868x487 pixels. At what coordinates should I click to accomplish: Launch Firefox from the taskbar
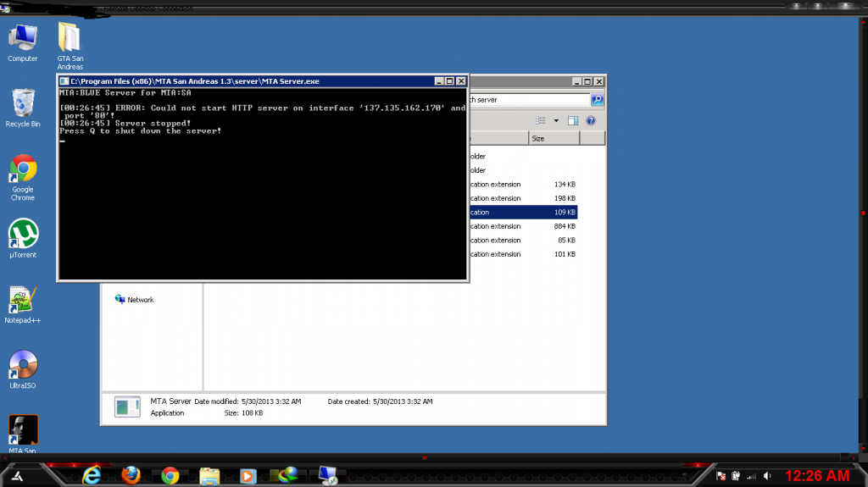point(131,475)
